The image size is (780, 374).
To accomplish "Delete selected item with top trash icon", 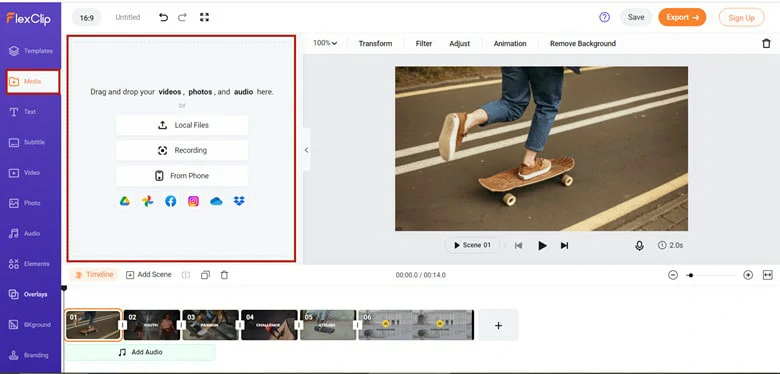I will point(766,44).
